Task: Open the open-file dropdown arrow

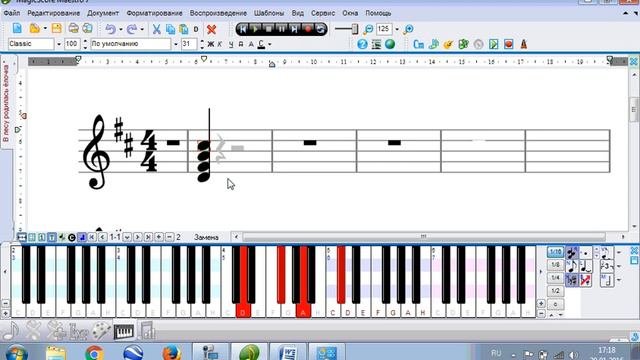Action: pos(45,29)
